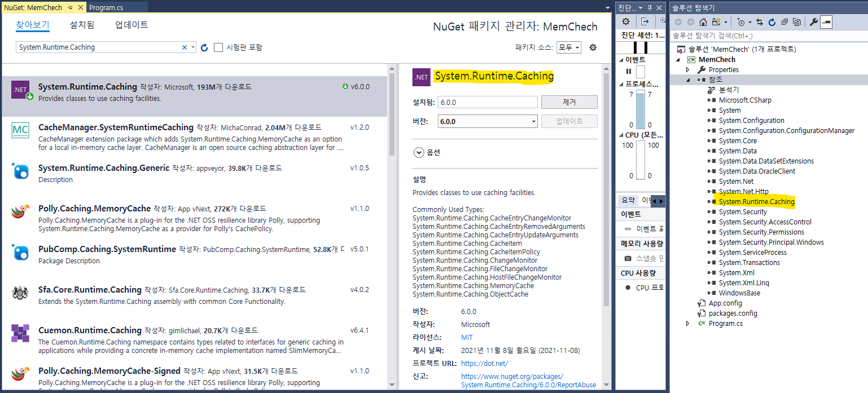868x393 pixels.
Task: Take a memory snapshot in Diagnostic Tools
Action: [x=628, y=259]
